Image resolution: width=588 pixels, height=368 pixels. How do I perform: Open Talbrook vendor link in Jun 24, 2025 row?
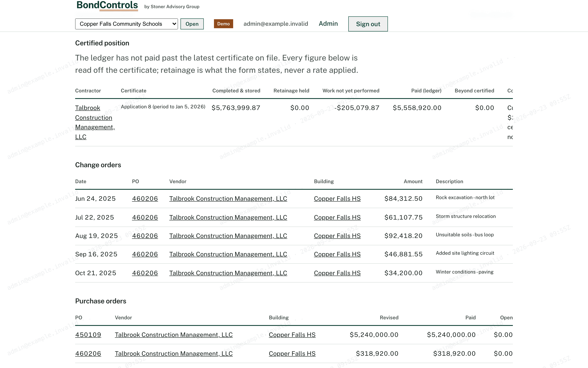coord(228,199)
